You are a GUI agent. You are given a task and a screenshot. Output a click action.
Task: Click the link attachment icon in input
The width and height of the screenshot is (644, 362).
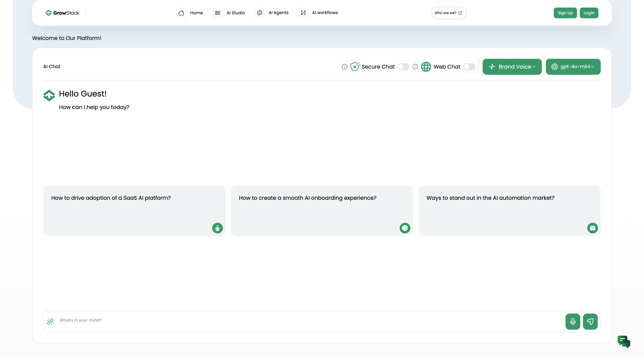click(50, 322)
